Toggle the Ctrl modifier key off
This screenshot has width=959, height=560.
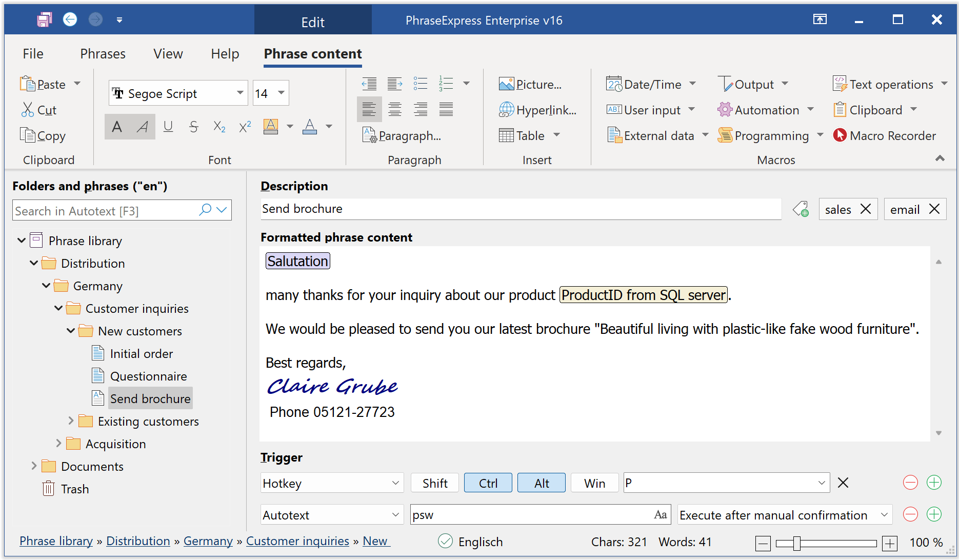tap(488, 483)
